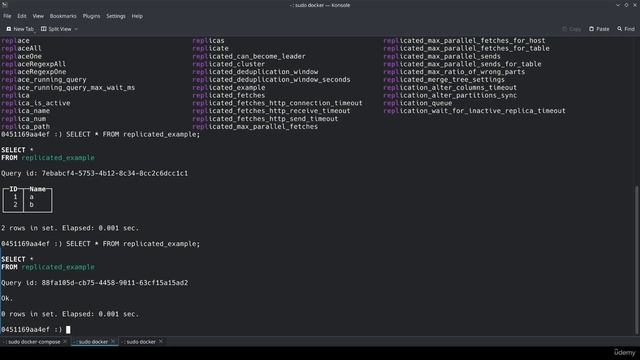Click the terminal prompt cursor

68,329
